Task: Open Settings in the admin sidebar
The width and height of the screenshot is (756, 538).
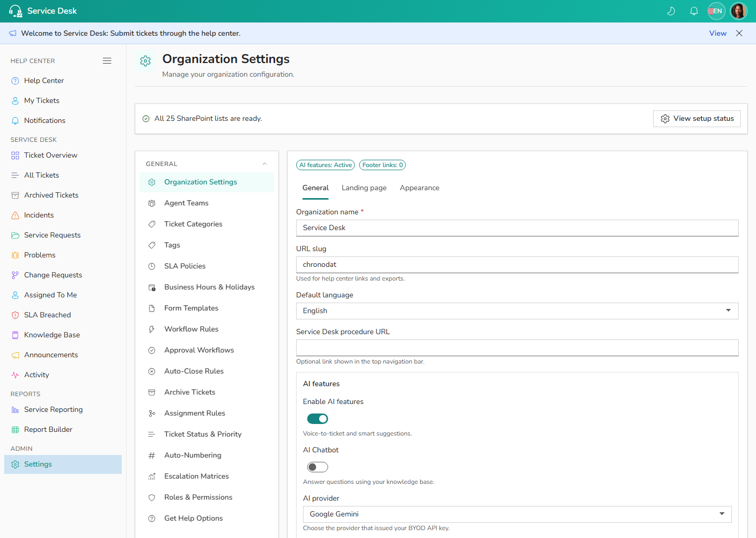Action: tap(63, 464)
